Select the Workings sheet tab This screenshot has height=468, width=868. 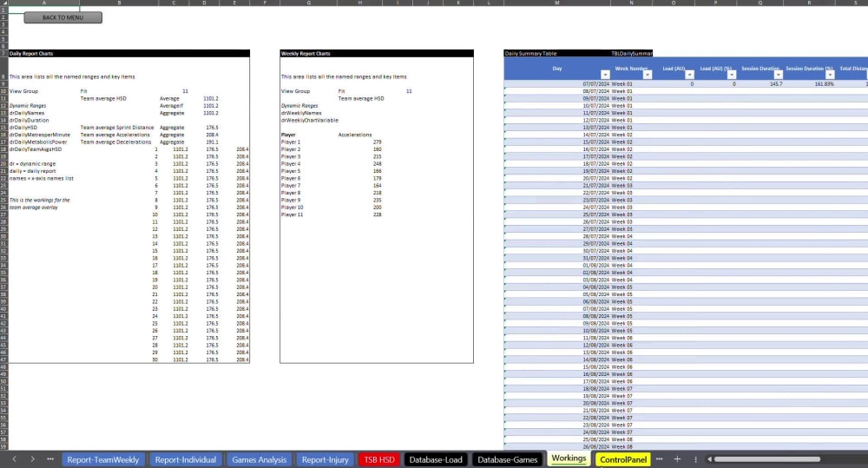(x=569, y=458)
